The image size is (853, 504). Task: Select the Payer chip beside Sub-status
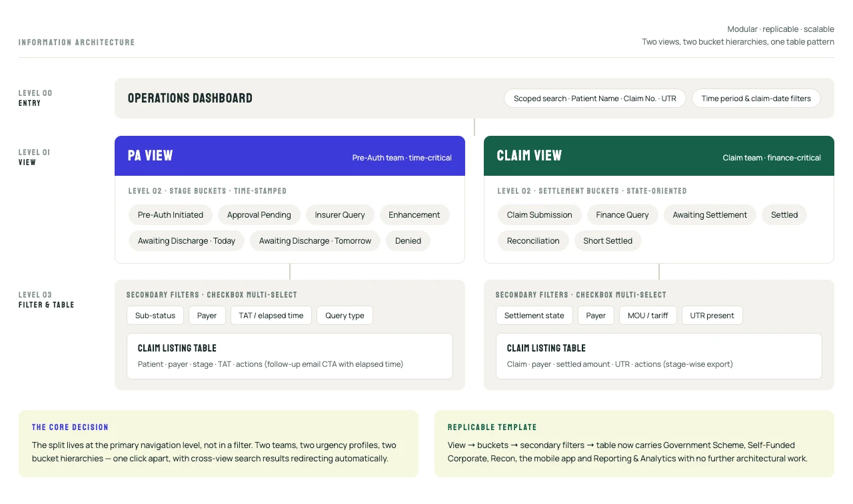(207, 316)
